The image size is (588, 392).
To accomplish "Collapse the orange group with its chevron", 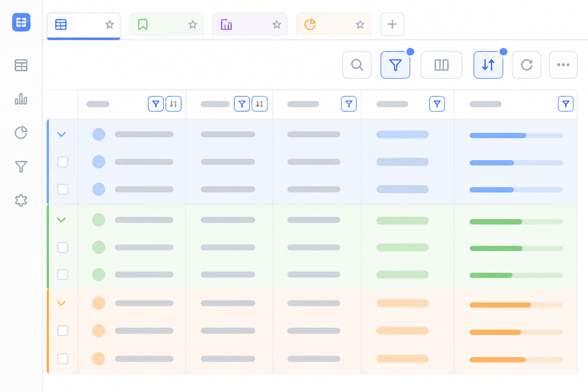I will coord(61,303).
